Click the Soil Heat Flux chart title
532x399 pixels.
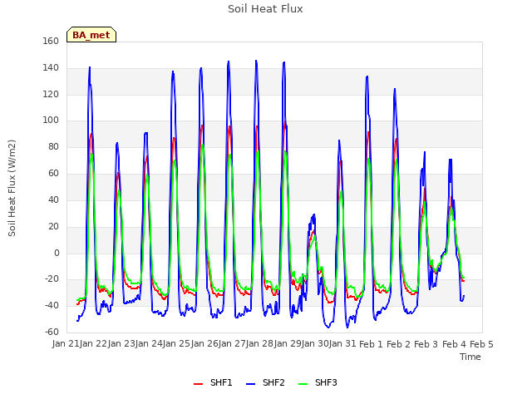(265, 9)
